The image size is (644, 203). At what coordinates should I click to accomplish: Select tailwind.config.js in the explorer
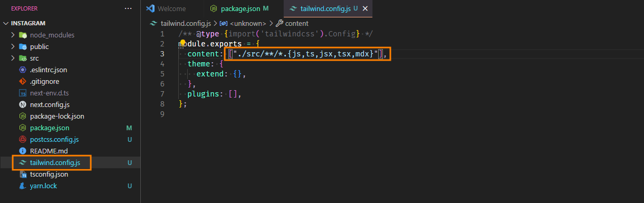pyautogui.click(x=55, y=162)
